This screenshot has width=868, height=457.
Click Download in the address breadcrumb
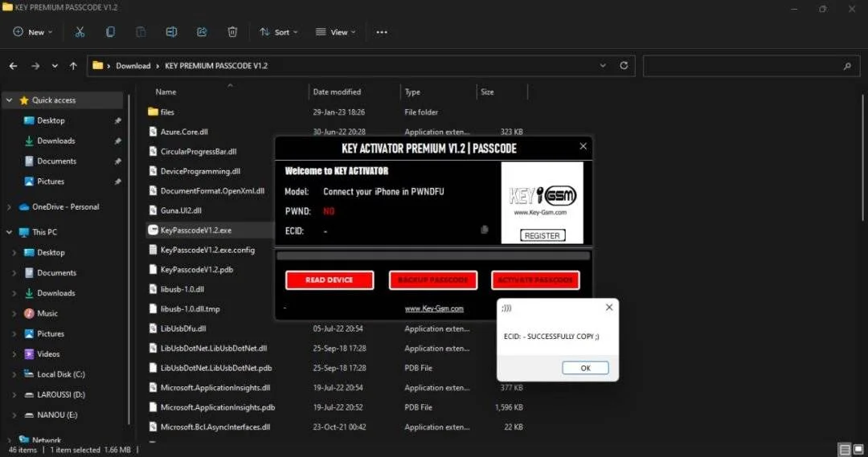[x=133, y=66]
